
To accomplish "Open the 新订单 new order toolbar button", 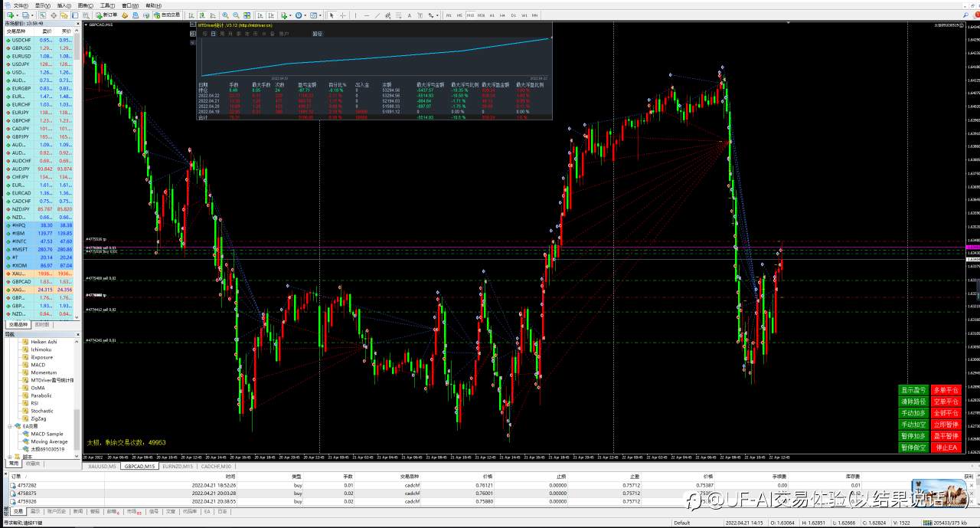I will 108,15.
